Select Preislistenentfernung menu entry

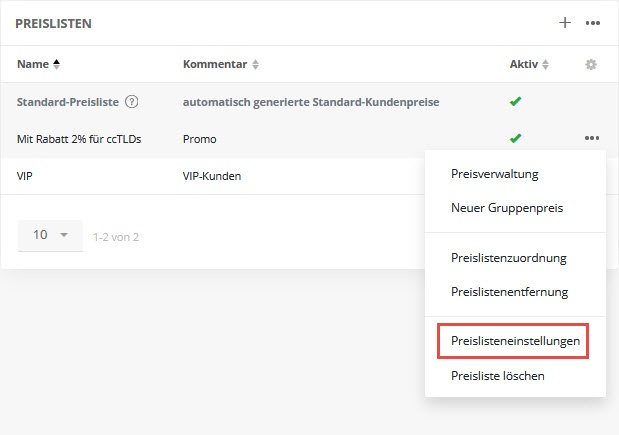(x=509, y=292)
